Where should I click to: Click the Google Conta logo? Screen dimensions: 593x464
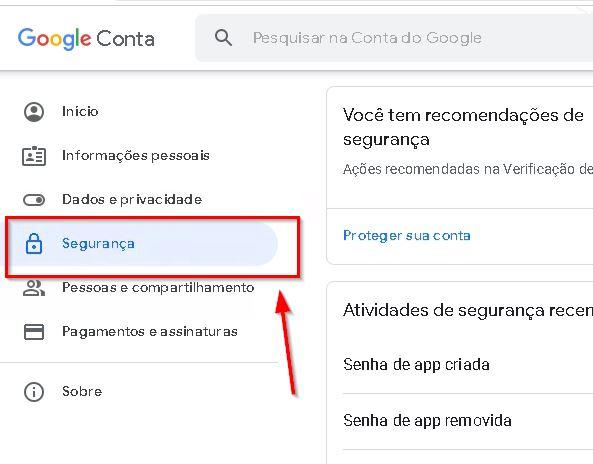pyautogui.click(x=86, y=39)
